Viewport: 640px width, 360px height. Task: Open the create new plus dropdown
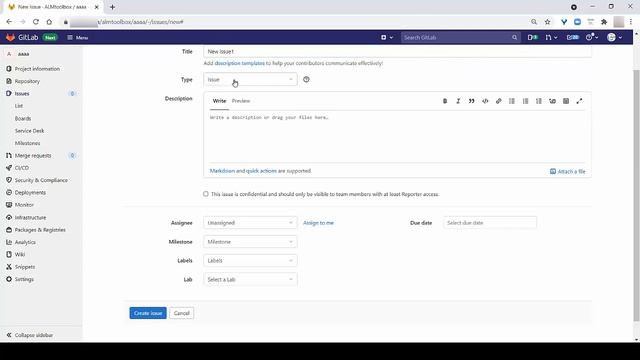[387, 38]
